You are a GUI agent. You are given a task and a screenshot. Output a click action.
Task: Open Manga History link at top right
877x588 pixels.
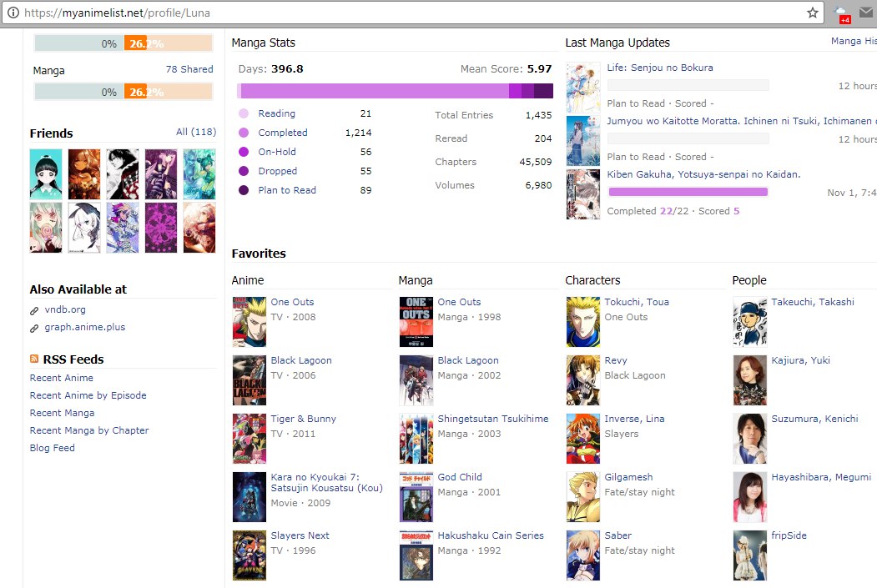coord(854,41)
